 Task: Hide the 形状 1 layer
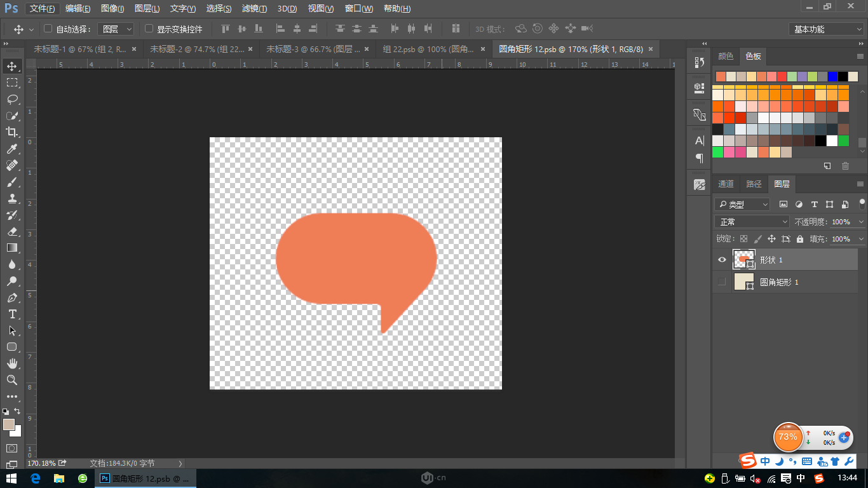pyautogui.click(x=722, y=260)
